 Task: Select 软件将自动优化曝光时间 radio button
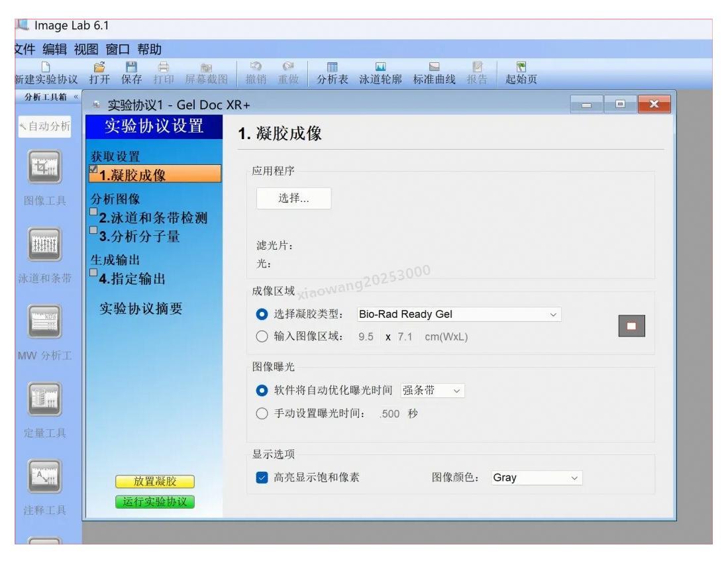click(262, 390)
